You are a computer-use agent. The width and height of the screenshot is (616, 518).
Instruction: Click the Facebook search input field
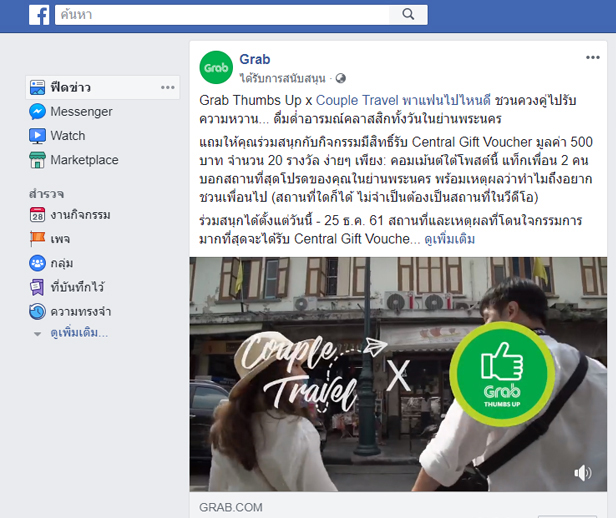pos(222,15)
